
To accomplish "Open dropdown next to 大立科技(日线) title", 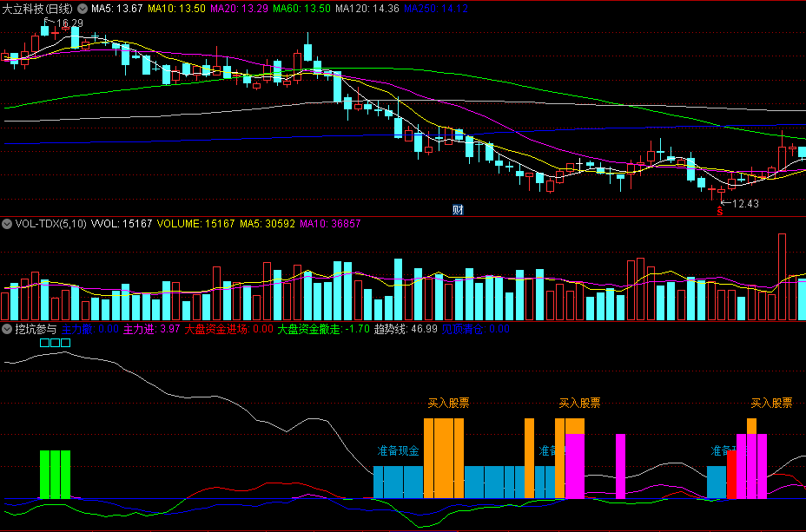I will [83, 9].
